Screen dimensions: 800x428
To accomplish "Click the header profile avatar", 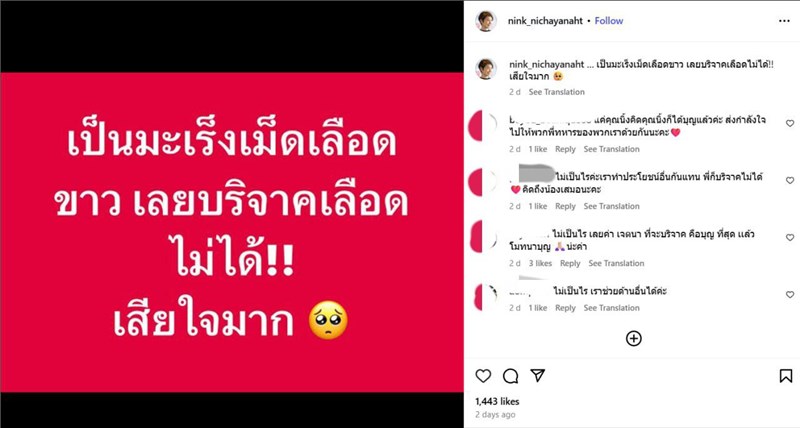I will [486, 21].
